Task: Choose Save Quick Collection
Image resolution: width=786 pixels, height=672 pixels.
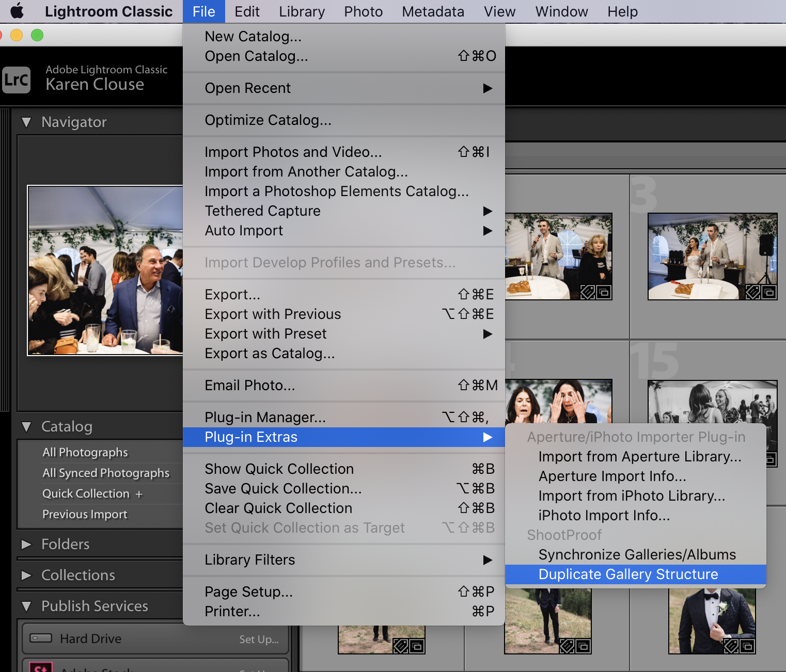Action: (x=344, y=489)
